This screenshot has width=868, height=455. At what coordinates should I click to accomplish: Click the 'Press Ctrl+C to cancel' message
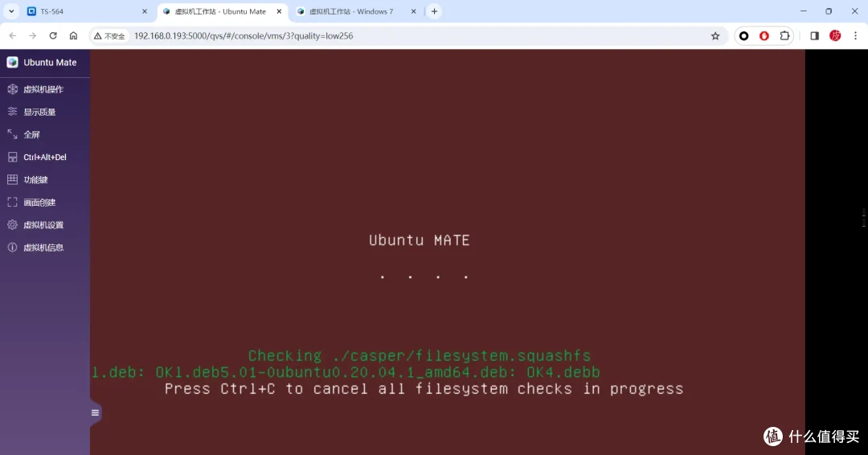tap(424, 388)
